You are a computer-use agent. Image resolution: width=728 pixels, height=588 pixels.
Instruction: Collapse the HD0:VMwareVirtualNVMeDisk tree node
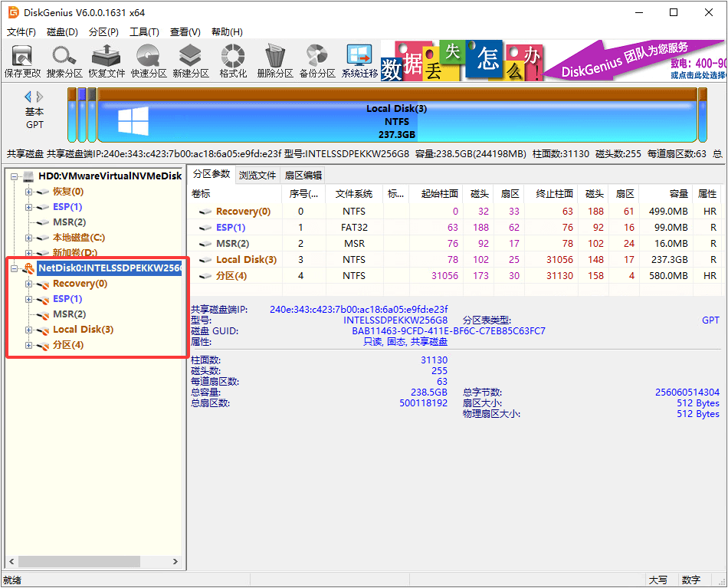tap(15, 176)
